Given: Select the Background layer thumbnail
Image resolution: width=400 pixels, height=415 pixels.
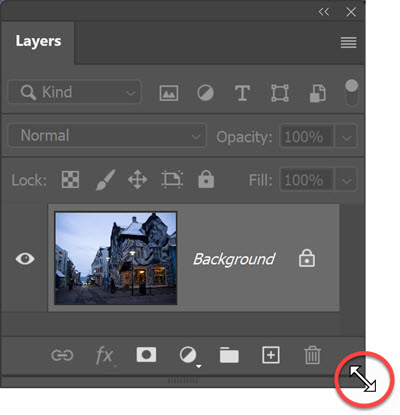Looking at the screenshot, I should [x=116, y=258].
